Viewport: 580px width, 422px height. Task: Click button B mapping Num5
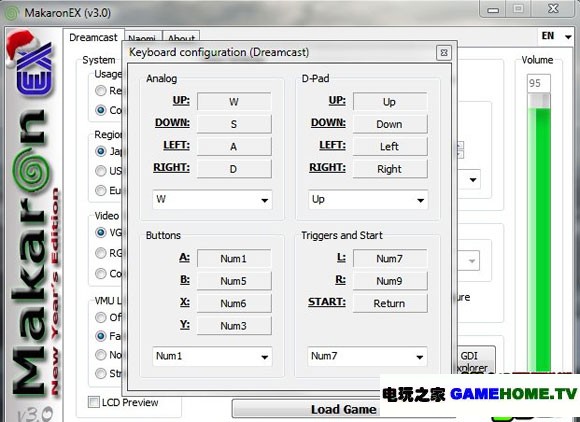[234, 281]
